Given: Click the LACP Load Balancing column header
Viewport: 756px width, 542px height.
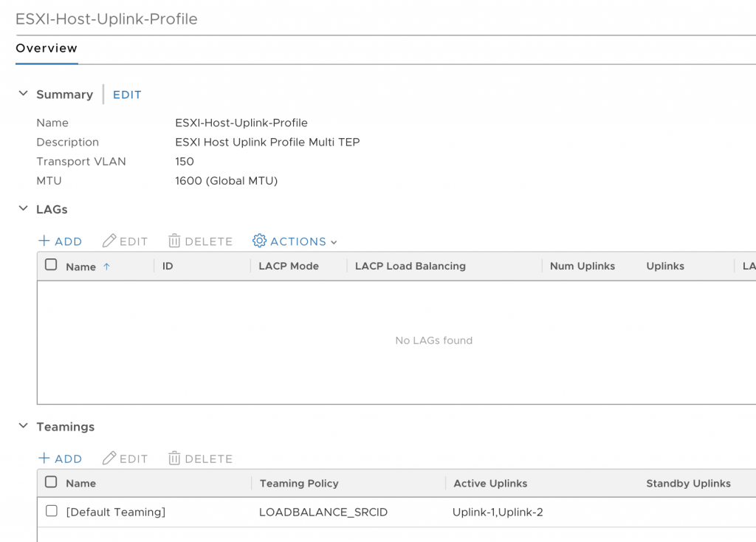Looking at the screenshot, I should tap(410, 266).
